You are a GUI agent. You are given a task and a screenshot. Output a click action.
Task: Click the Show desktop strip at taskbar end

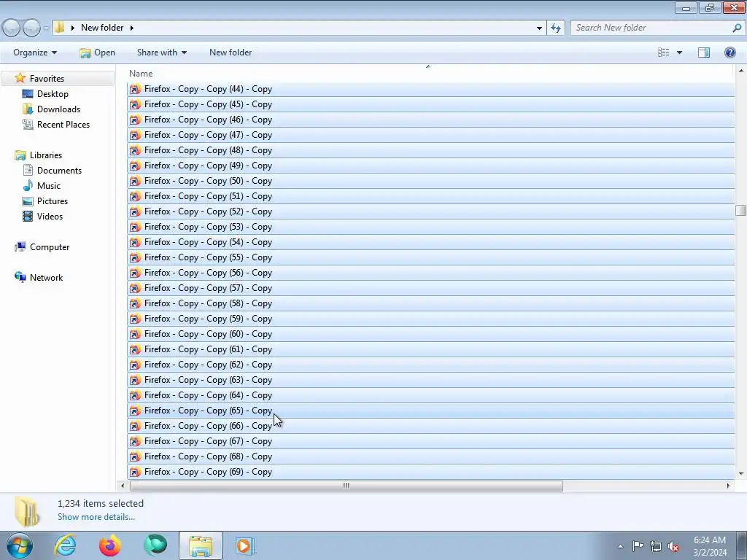click(742, 545)
